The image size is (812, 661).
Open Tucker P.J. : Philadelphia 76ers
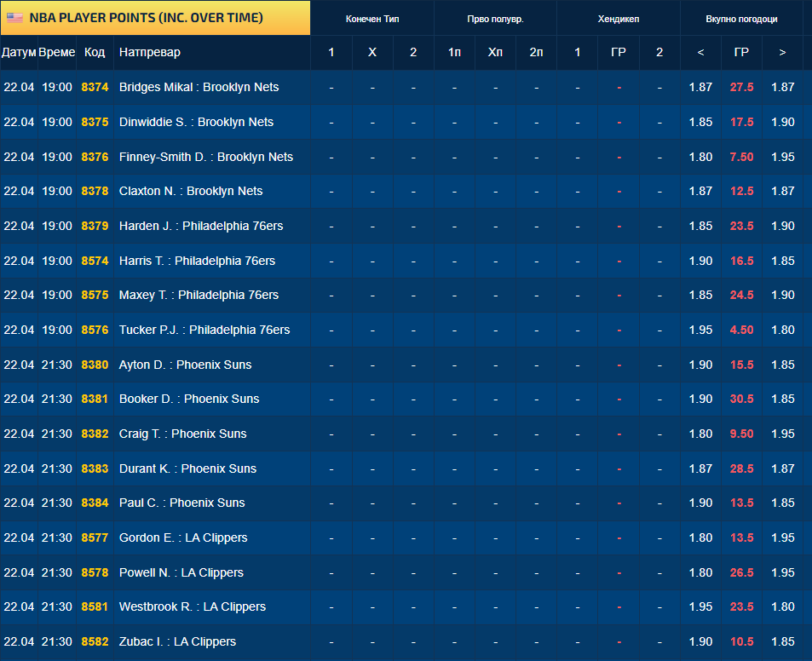coord(204,329)
